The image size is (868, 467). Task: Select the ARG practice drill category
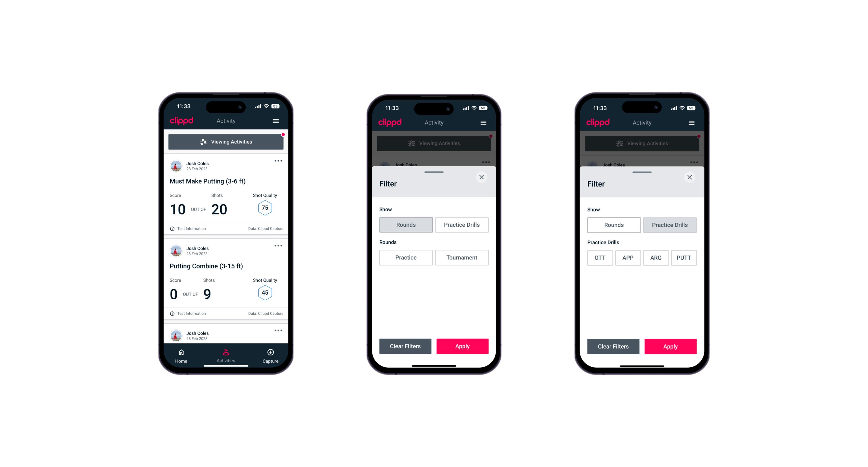(656, 258)
